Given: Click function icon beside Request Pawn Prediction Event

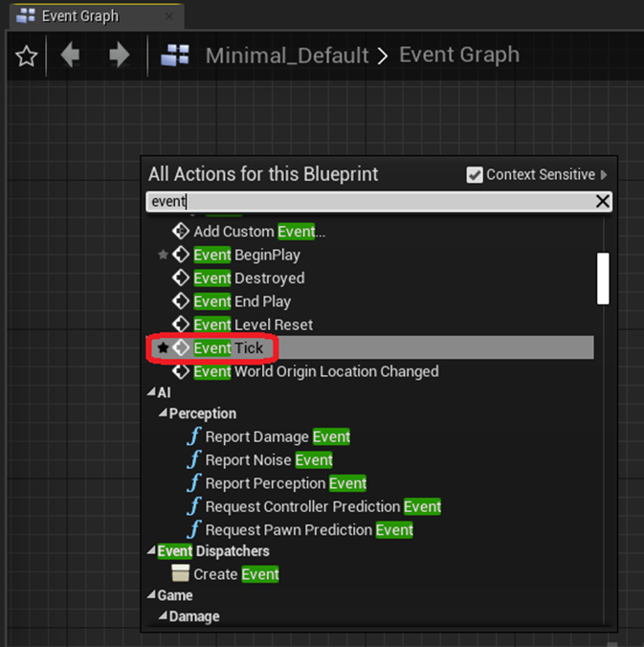Looking at the screenshot, I should point(194,529).
